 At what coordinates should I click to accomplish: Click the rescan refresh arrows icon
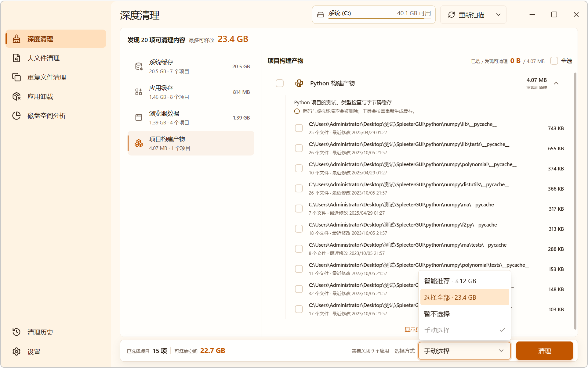tap(452, 15)
